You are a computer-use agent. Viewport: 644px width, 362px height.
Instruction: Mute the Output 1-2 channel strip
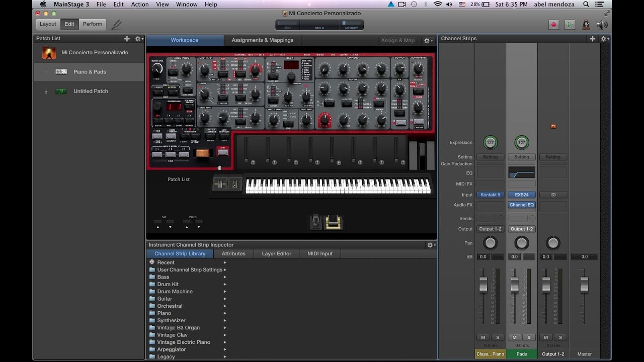click(545, 337)
